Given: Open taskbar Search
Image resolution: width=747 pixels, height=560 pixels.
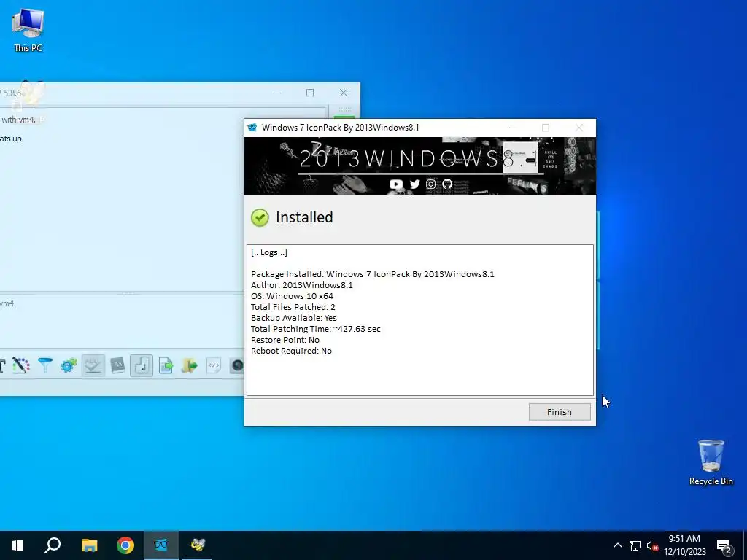Looking at the screenshot, I should (53, 545).
